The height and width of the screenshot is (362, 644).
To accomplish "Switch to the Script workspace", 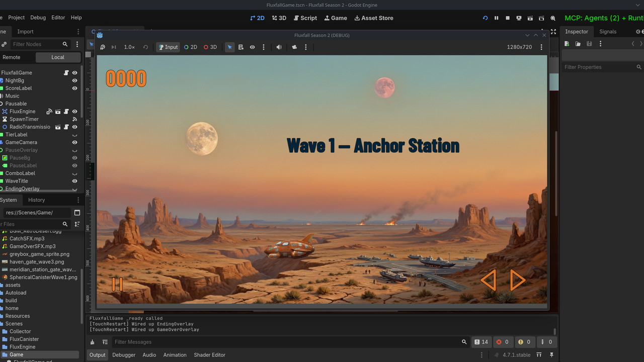I will click(305, 18).
